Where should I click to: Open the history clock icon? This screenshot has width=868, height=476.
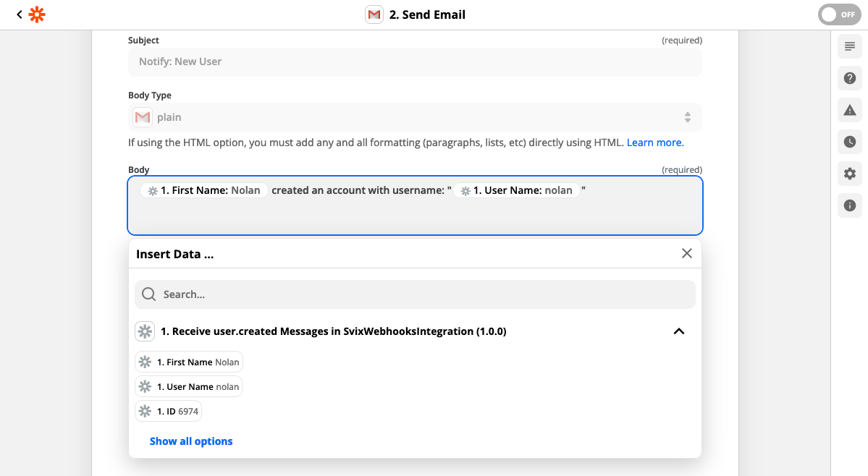(850, 142)
